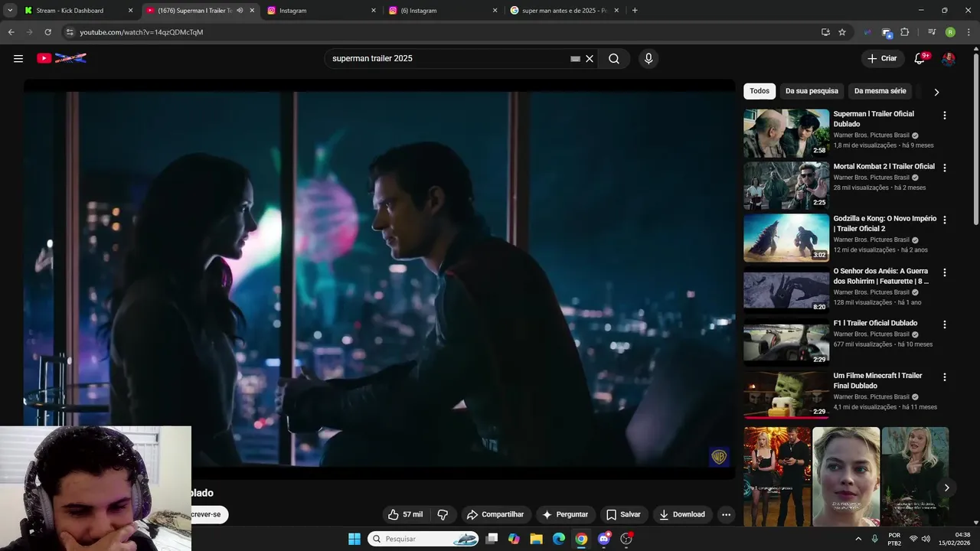
Task: Click the Download button
Action: (681, 514)
